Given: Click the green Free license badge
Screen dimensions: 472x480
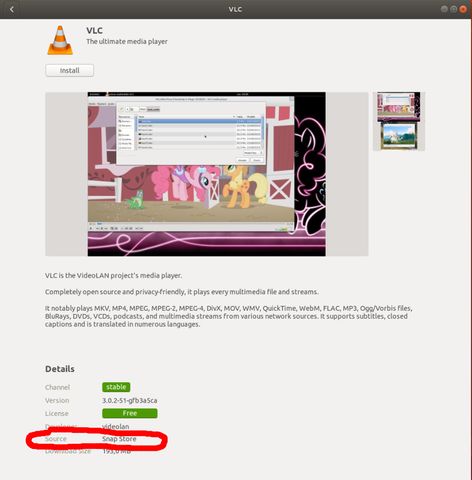Looking at the screenshot, I should click(x=130, y=413).
